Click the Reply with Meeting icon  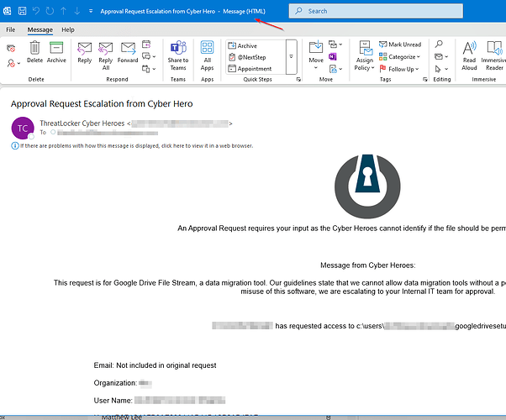click(146, 45)
